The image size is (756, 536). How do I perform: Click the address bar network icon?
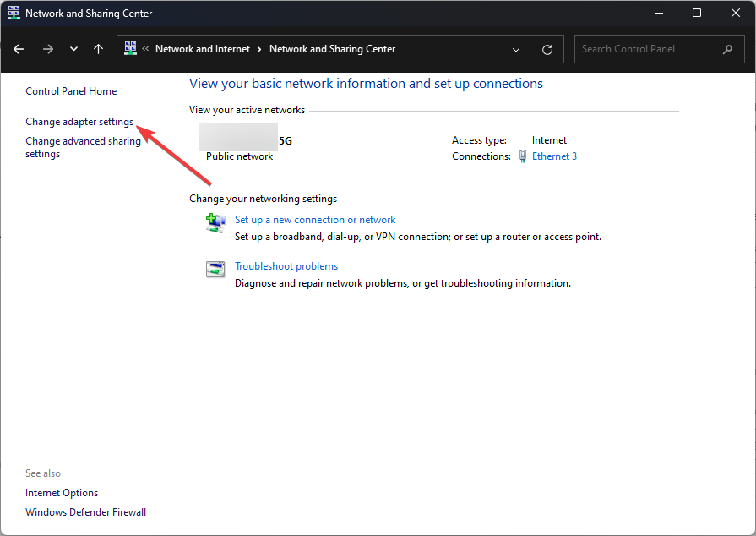130,49
